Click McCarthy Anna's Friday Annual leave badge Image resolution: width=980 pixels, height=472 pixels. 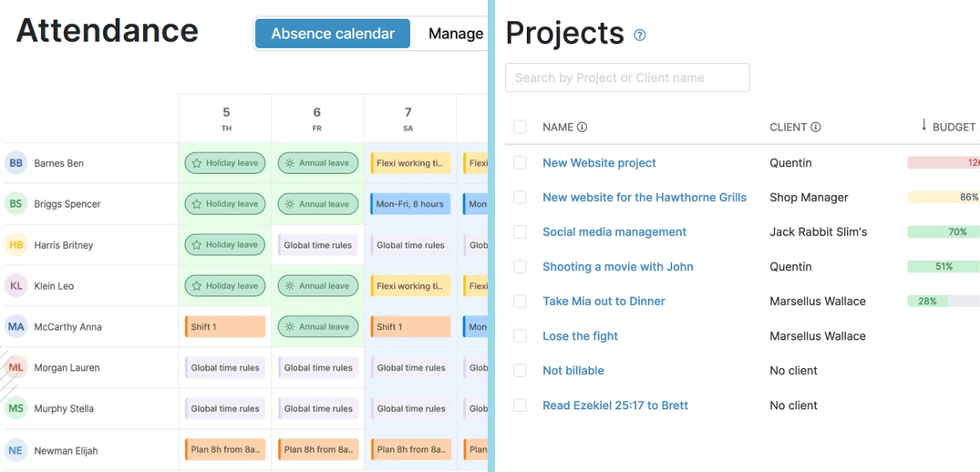317,326
